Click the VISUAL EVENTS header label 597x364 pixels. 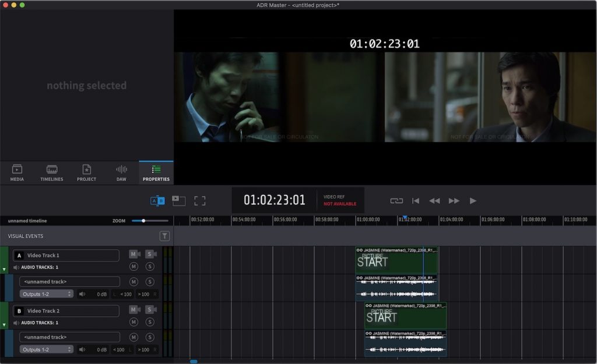(x=26, y=236)
